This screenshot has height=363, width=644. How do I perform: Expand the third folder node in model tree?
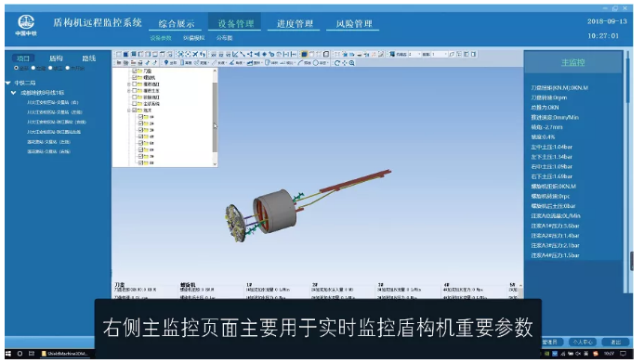point(129,84)
